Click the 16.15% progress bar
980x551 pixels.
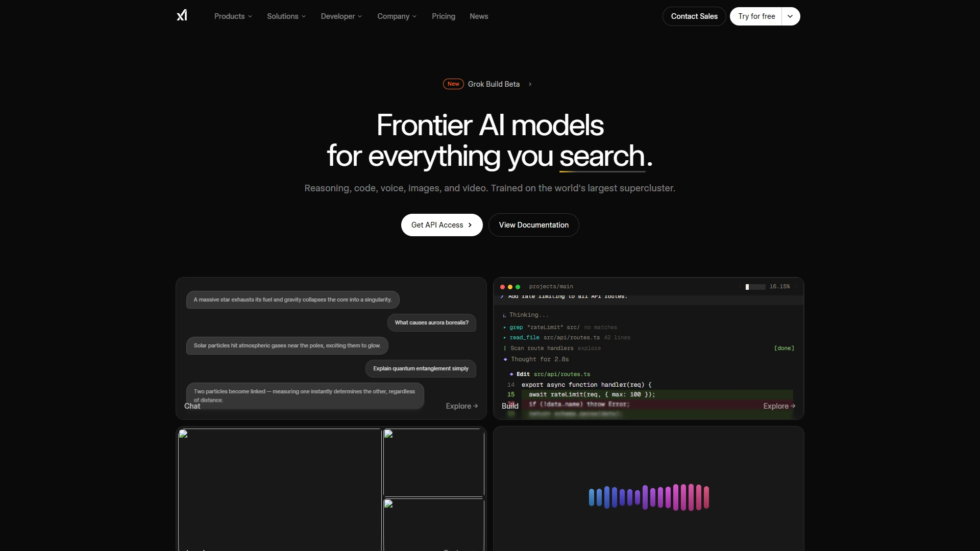755,287
